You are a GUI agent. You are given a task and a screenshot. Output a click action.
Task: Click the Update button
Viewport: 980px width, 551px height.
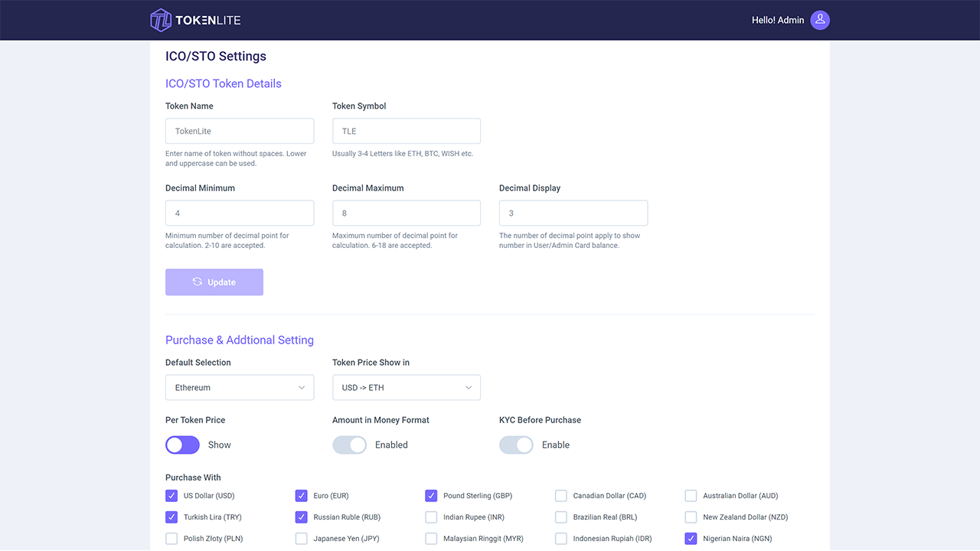214,282
